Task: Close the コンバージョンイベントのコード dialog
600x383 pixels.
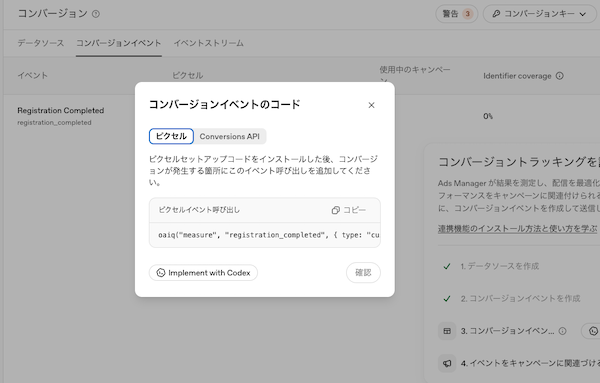Action: 371,105
